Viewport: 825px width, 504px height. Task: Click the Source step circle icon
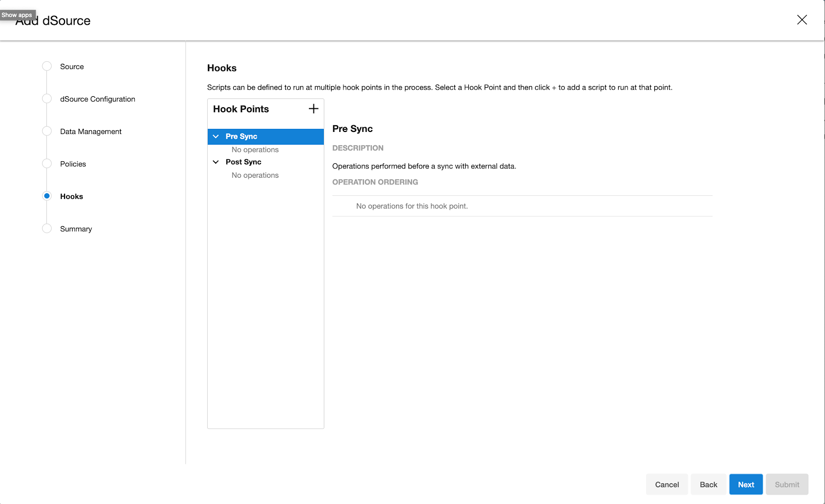point(47,66)
